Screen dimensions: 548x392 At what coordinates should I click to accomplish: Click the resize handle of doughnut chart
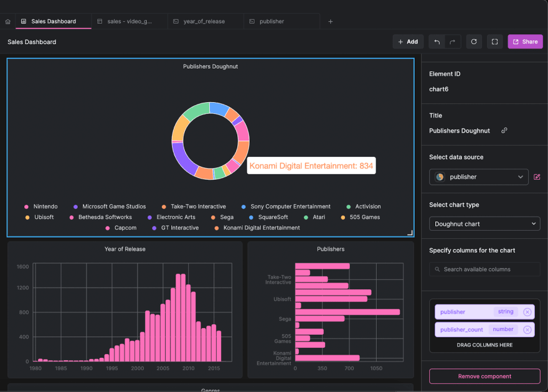click(410, 233)
